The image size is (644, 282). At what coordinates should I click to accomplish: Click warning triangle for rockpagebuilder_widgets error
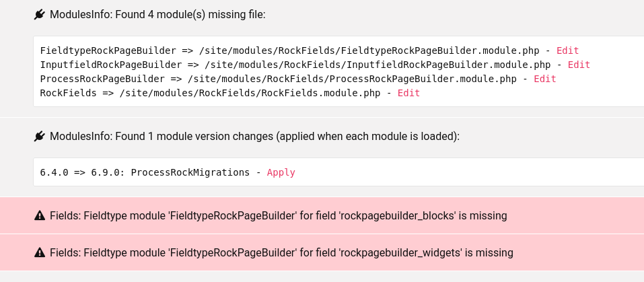[x=40, y=252]
